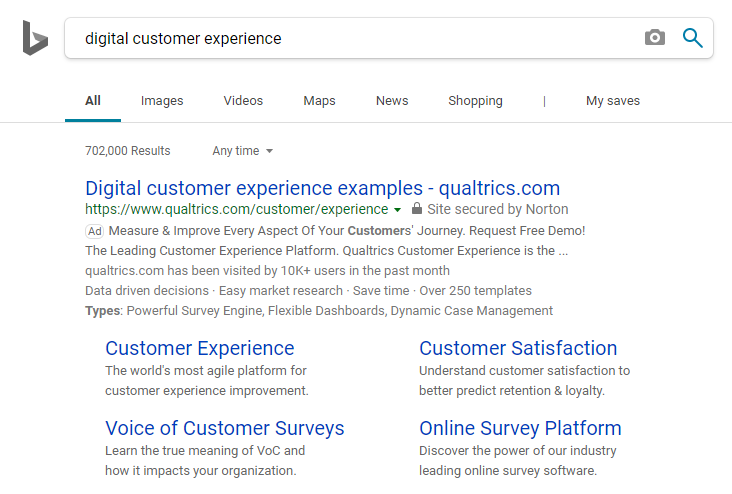This screenshot has width=732, height=494.
Task: Open the Customer Satisfaction sitelink
Action: pos(518,348)
